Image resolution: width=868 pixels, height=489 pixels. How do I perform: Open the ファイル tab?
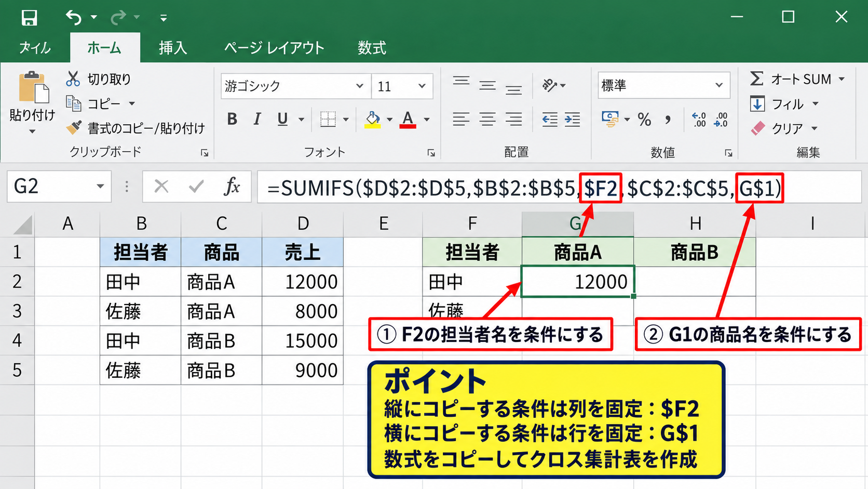click(35, 48)
